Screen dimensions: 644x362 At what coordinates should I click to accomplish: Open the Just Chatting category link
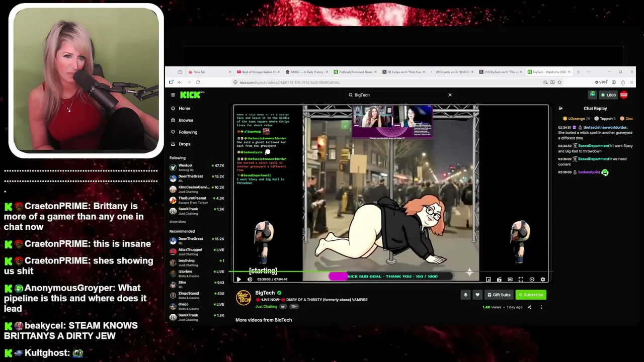266,307
